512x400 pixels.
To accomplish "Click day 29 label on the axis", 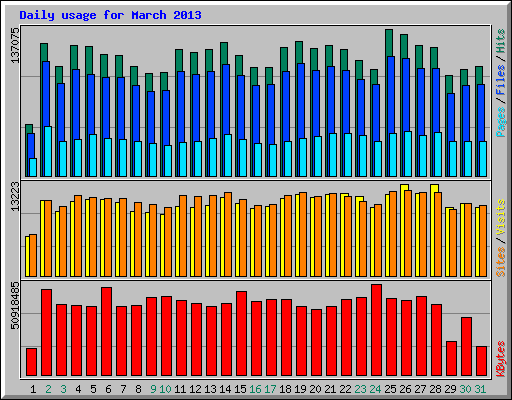I will click(x=450, y=389).
